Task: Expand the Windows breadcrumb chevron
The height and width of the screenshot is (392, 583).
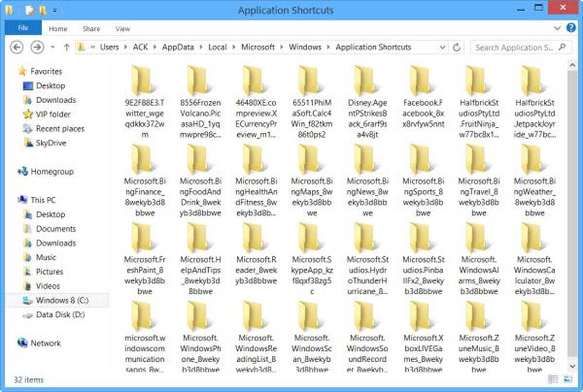Action: [328, 47]
